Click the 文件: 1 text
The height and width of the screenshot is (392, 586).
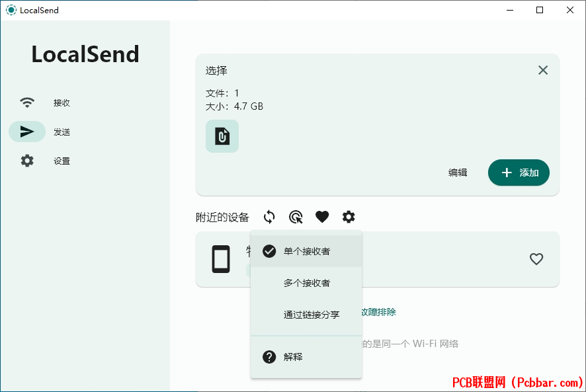(222, 93)
